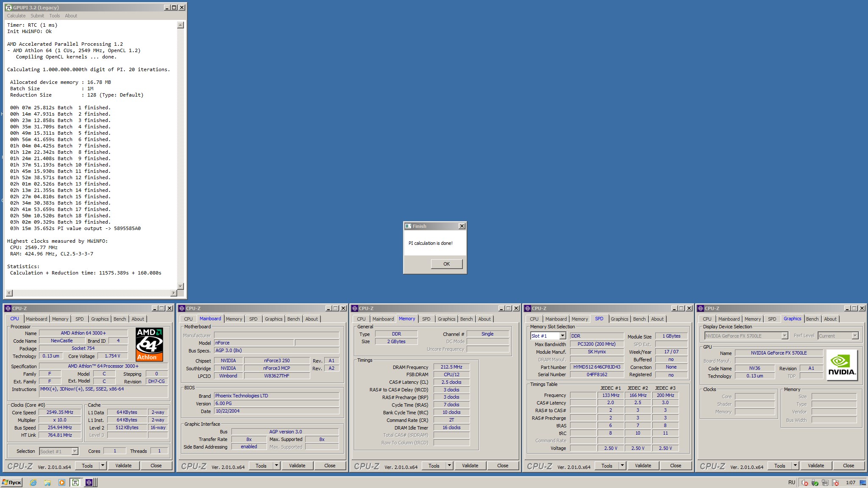The height and width of the screenshot is (488, 868).
Task: Select Graphics tab in CPU-Z Mainboard window
Action: 274,319
